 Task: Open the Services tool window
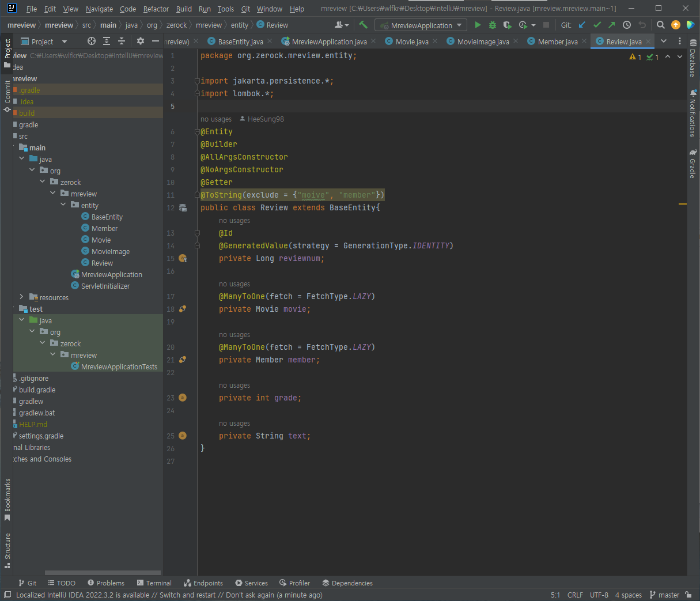(251, 583)
